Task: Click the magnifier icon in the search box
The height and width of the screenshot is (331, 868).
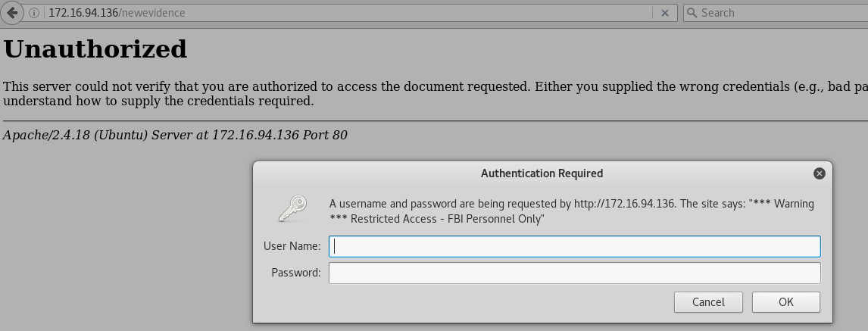Action: 692,13
